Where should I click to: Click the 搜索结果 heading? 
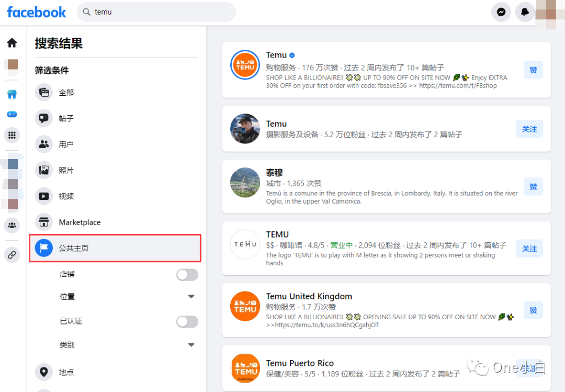(x=59, y=43)
